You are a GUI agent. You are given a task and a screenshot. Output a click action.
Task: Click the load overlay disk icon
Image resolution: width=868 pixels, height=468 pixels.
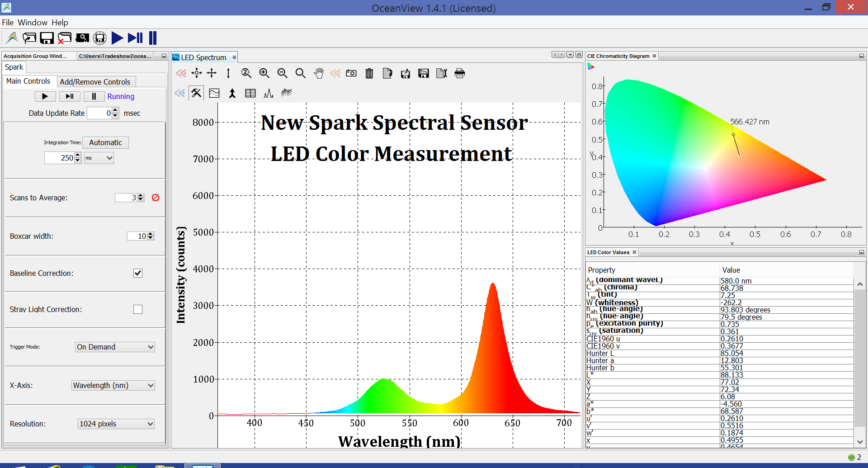pos(406,73)
